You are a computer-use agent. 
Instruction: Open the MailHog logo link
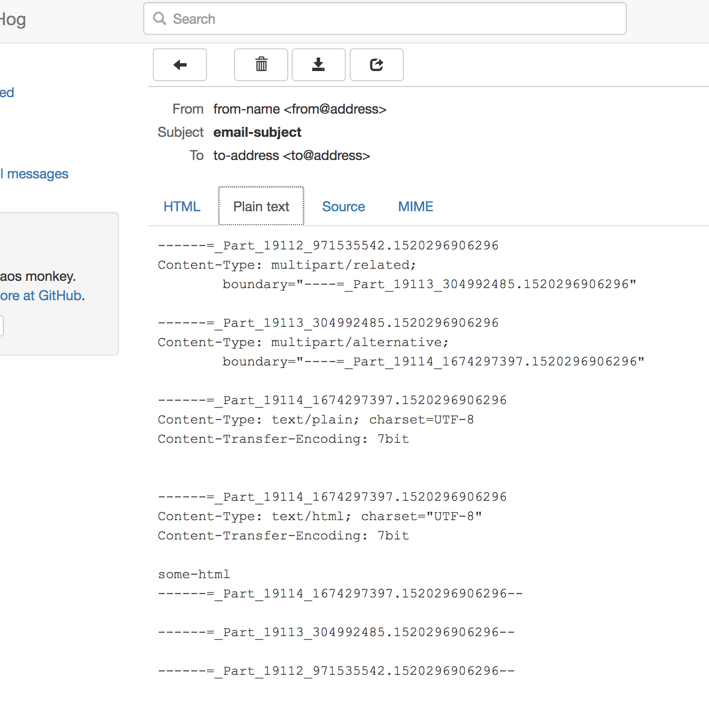pyautogui.click(x=13, y=19)
